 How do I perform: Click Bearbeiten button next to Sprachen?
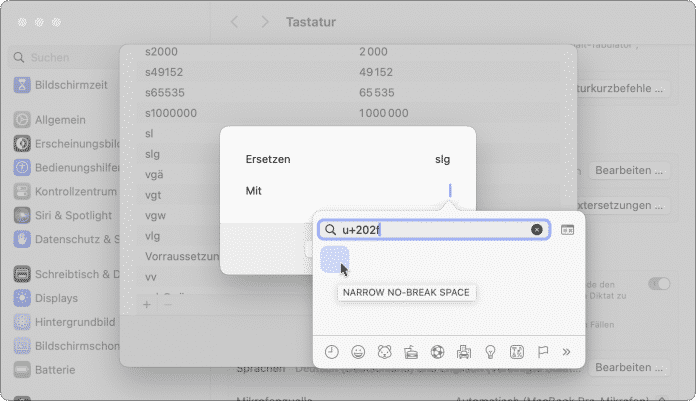pos(629,368)
